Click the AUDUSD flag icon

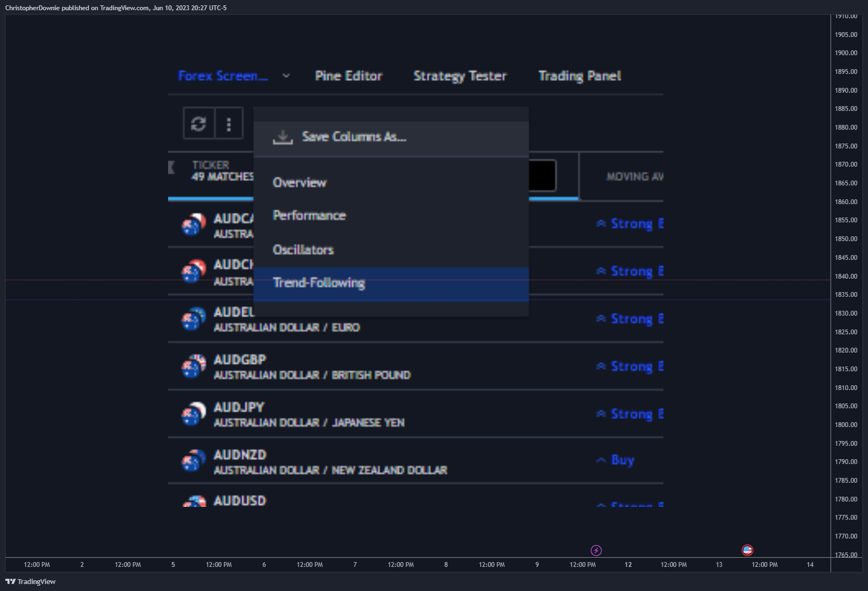pyautogui.click(x=193, y=501)
